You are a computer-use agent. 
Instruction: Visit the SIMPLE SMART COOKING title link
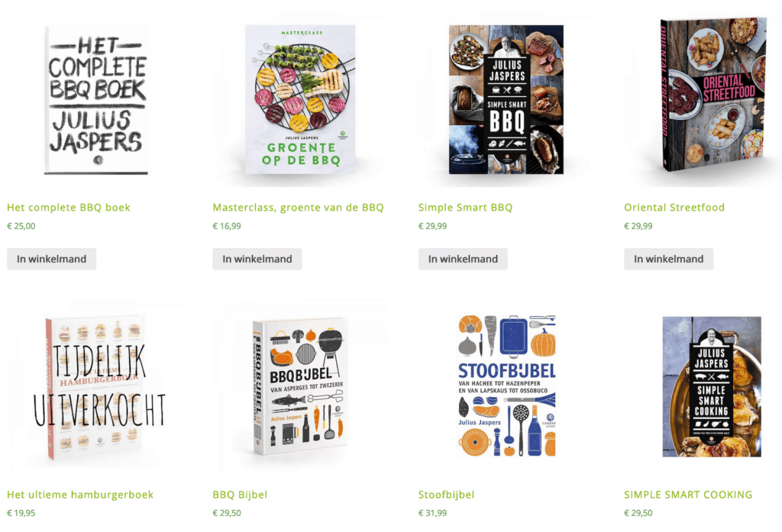point(688,495)
